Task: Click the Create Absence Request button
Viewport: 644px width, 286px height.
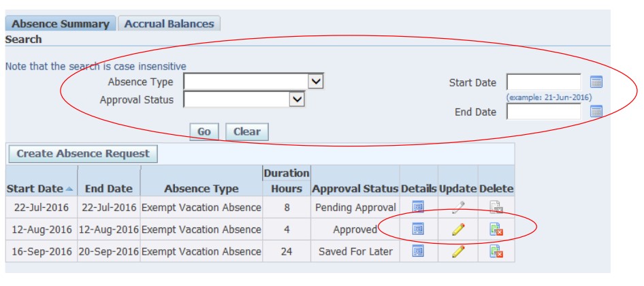Action: tap(82, 153)
